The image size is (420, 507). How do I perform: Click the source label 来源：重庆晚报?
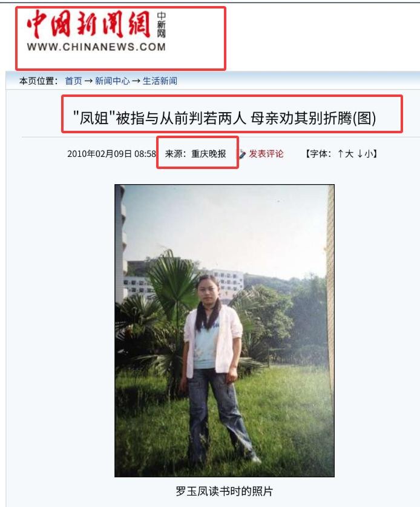195,154
